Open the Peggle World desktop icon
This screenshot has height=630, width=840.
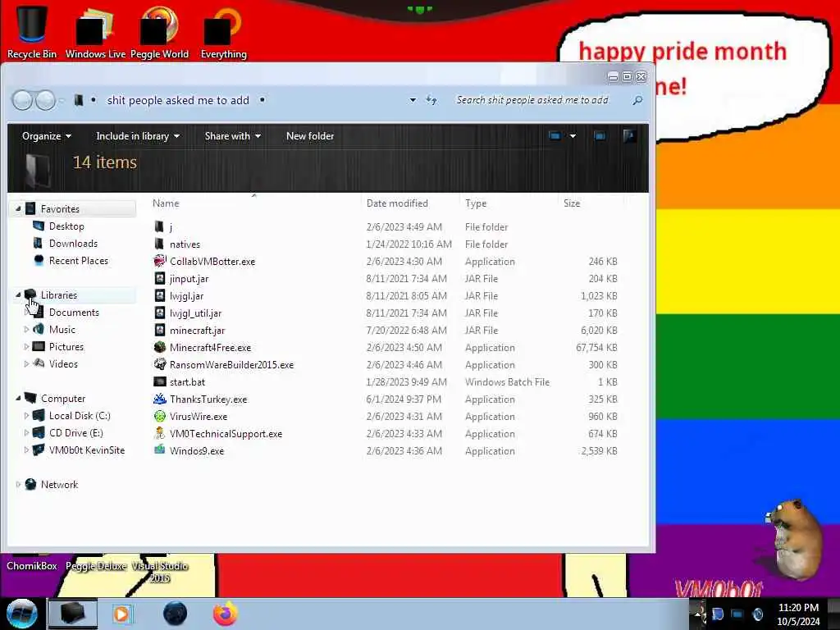point(159,32)
